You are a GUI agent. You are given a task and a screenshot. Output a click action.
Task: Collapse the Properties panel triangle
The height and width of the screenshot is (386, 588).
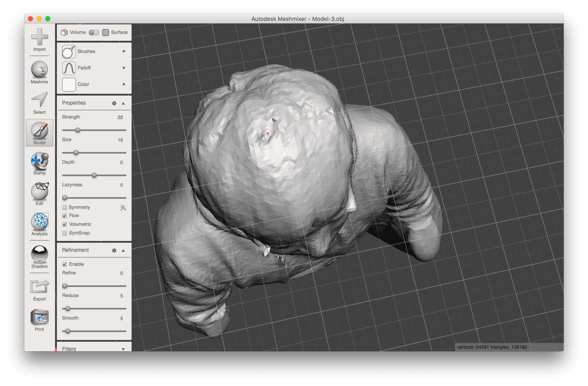tap(123, 103)
